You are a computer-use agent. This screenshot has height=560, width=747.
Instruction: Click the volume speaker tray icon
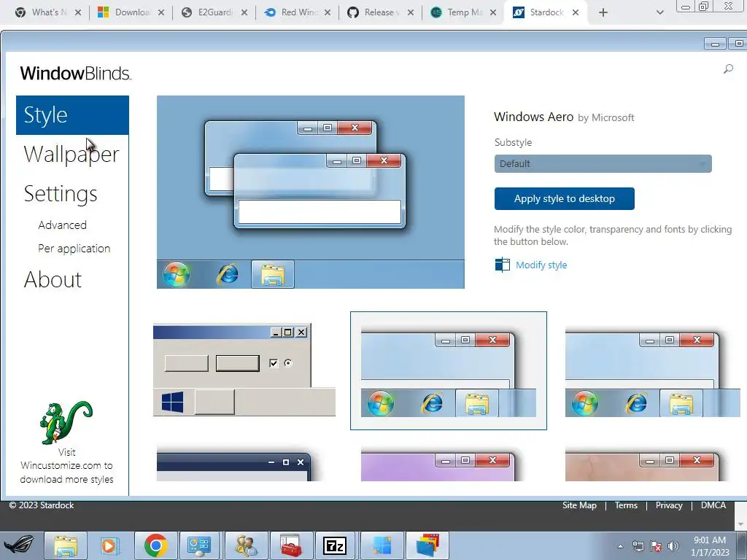click(x=673, y=546)
